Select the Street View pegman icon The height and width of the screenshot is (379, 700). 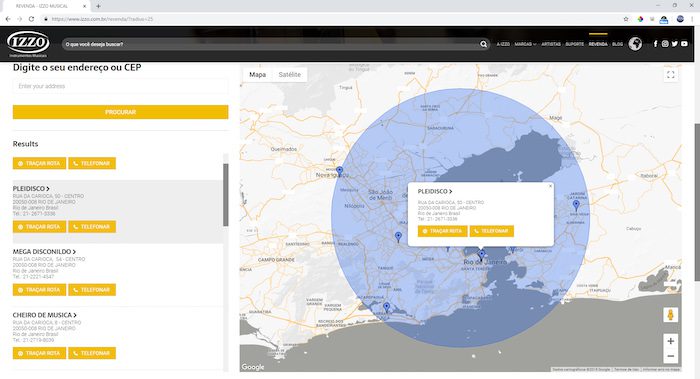[670, 315]
